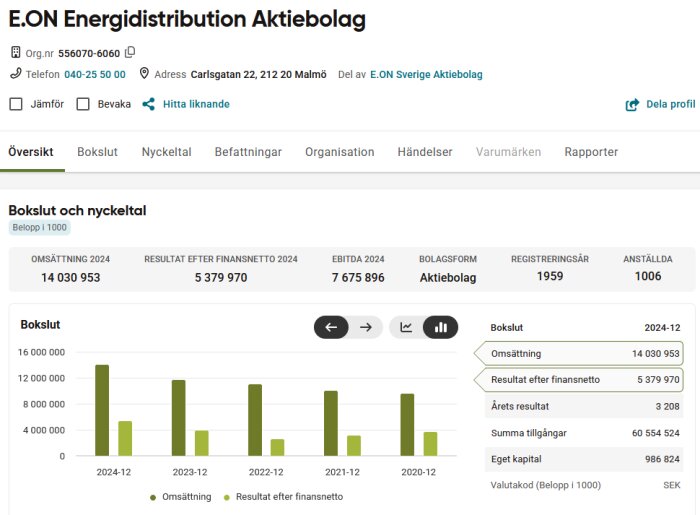Open the Bokslut tab

coord(97,152)
